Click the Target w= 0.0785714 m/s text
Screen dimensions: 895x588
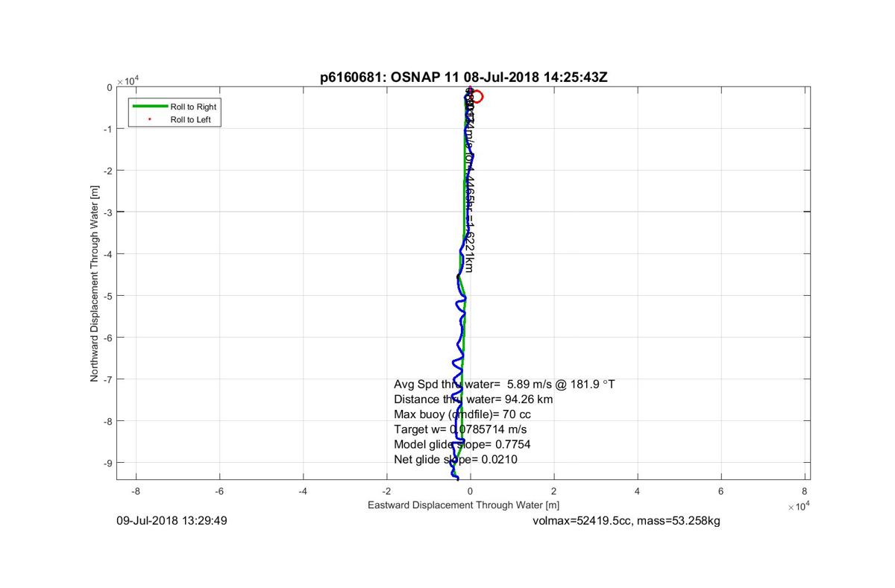(460, 429)
